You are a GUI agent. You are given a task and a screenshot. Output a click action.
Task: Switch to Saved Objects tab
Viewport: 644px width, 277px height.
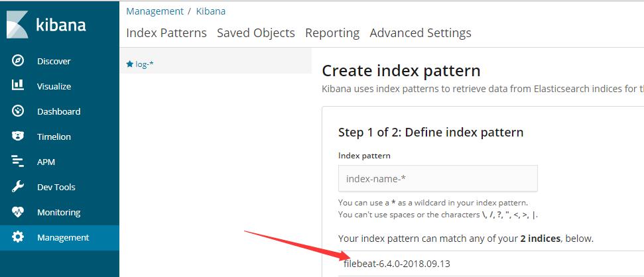coord(256,33)
